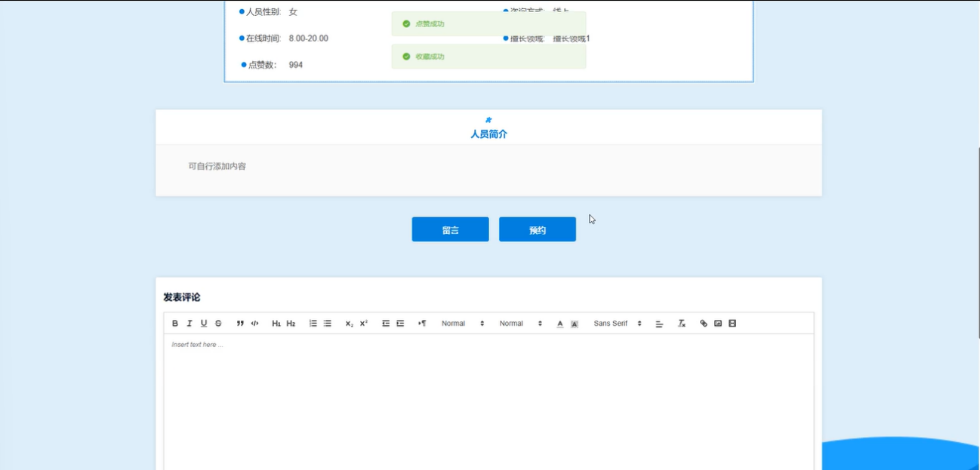
Task: Click the 可自行添加内容 text
Action: tap(217, 166)
